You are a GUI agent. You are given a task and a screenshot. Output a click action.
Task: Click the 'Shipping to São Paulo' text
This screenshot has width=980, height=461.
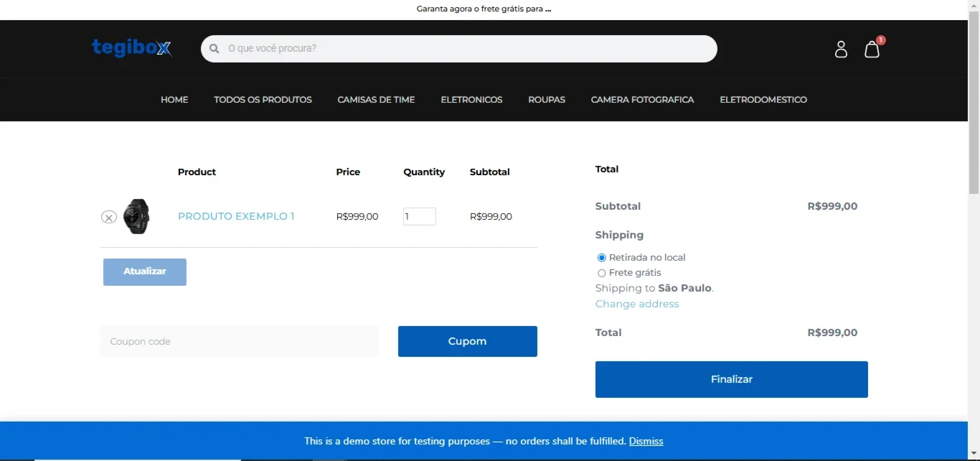(654, 288)
